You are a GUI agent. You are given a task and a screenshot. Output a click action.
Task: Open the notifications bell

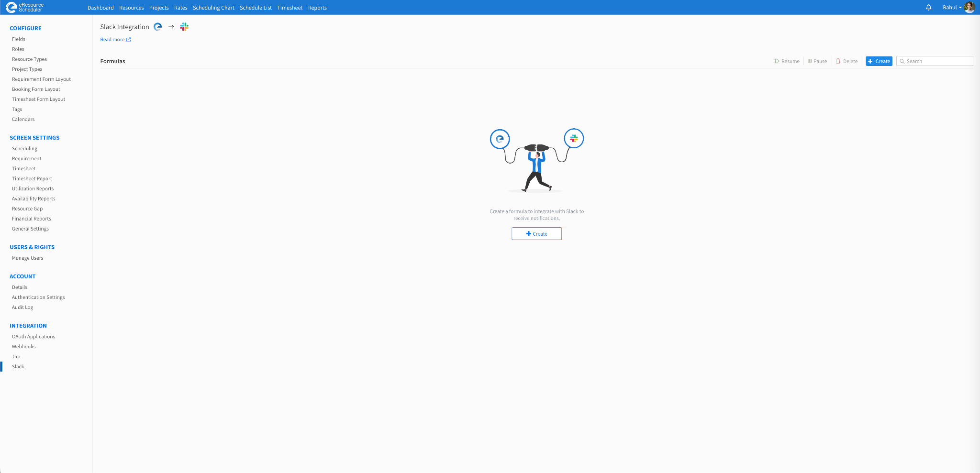tap(928, 8)
